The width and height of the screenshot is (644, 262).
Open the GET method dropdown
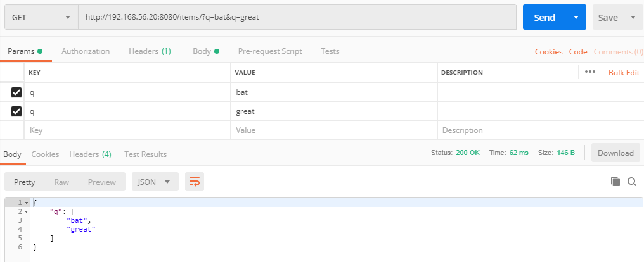tap(41, 17)
